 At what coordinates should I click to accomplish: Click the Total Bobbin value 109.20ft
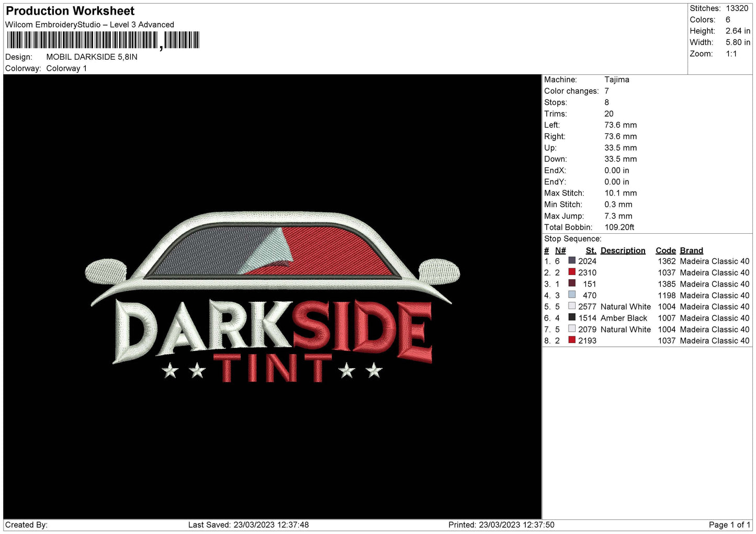click(x=619, y=228)
